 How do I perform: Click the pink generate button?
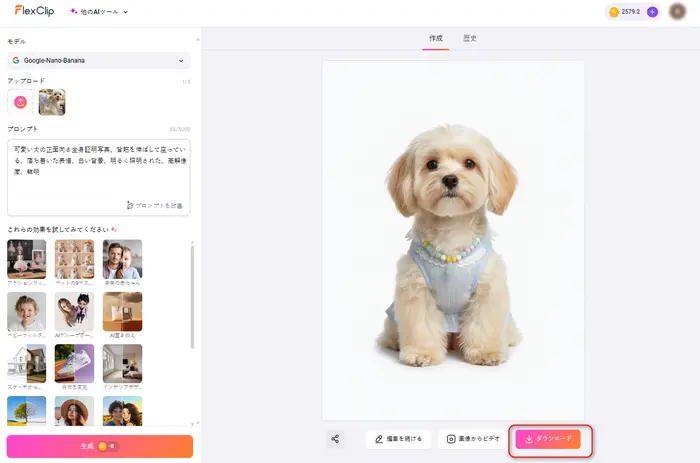coord(100,446)
